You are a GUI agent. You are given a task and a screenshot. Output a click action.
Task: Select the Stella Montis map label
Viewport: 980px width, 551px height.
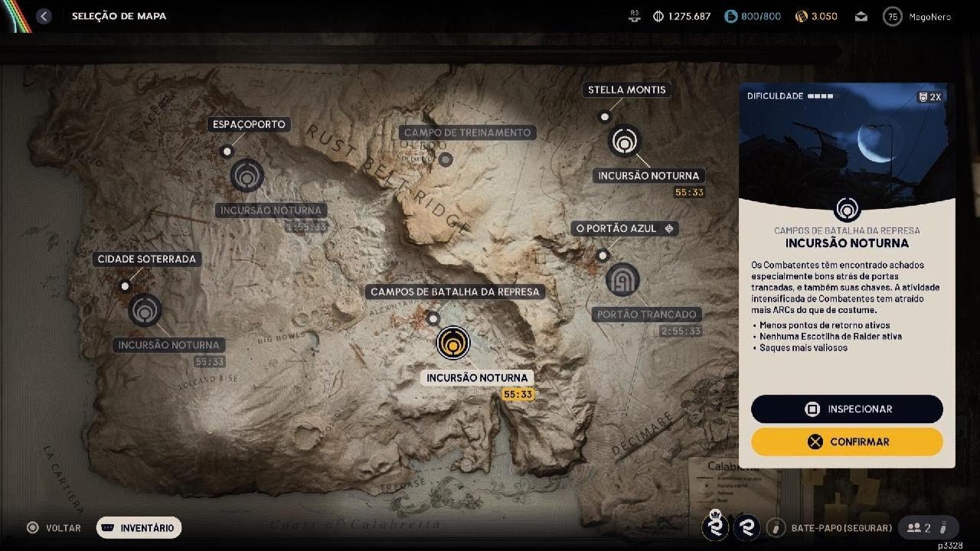627,90
